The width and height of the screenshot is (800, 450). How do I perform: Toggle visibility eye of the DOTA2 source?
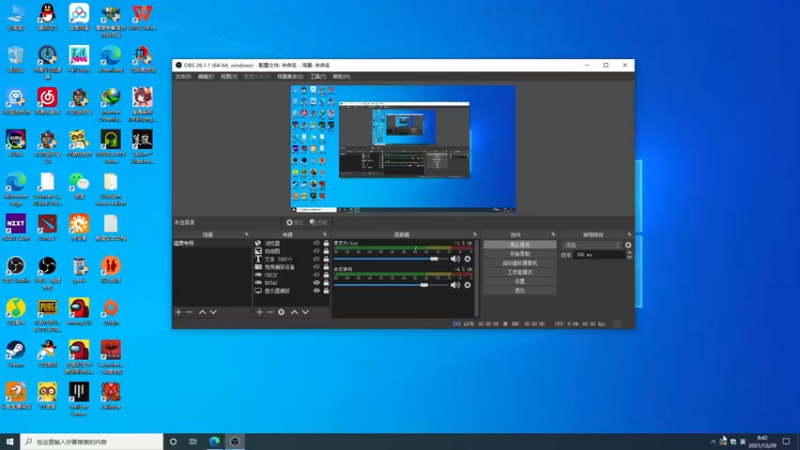click(316, 283)
